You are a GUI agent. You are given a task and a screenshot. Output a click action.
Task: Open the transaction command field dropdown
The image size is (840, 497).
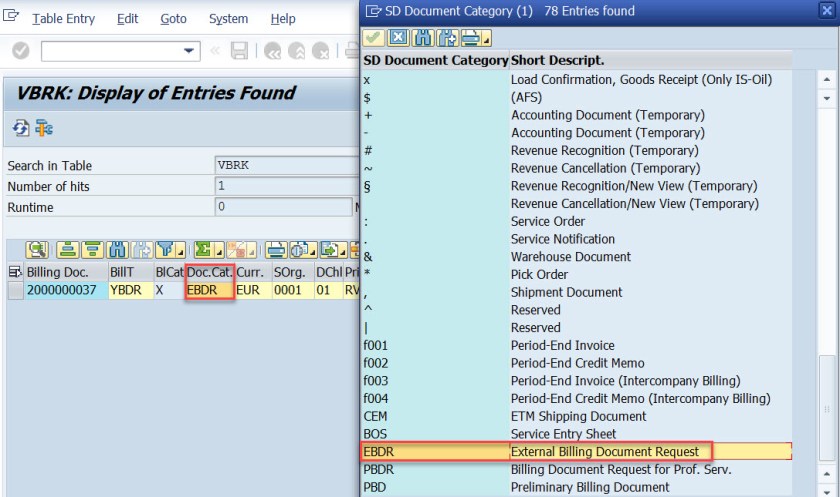189,51
